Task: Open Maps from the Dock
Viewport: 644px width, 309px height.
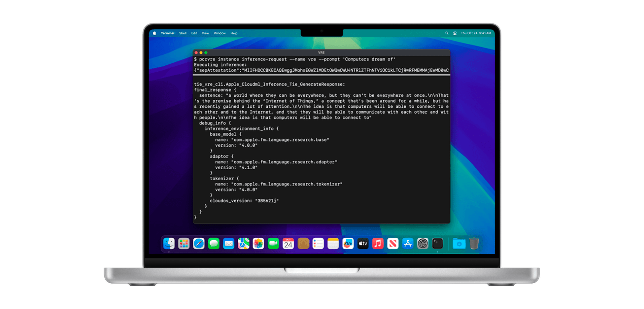Action: (244, 244)
